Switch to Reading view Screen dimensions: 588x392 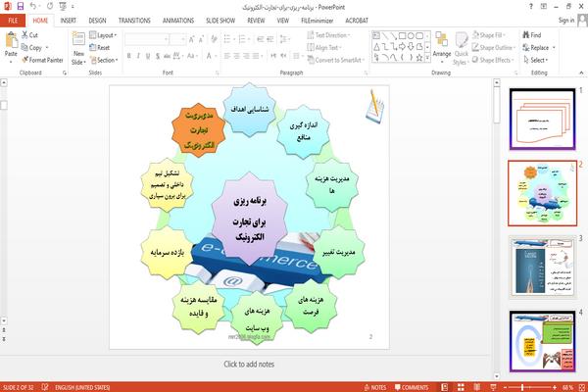click(x=477, y=387)
